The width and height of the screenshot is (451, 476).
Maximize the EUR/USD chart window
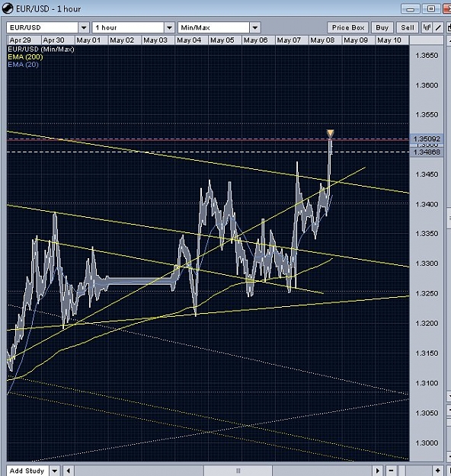[431, 9]
